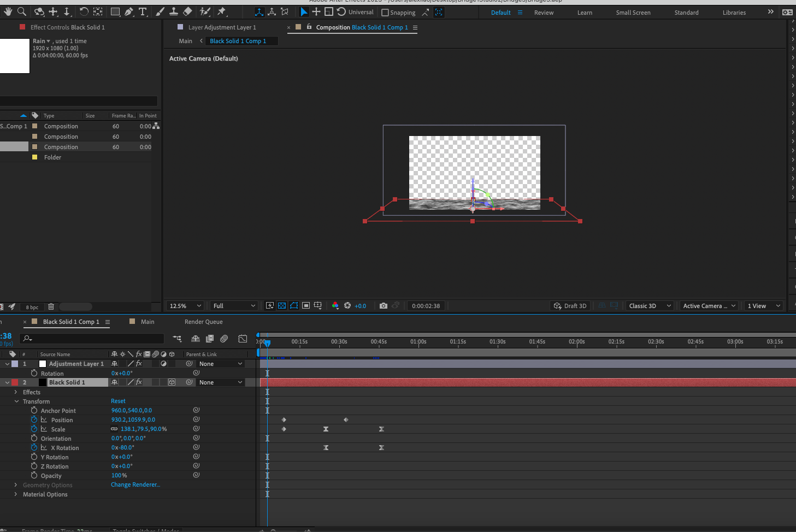Image resolution: width=796 pixels, height=532 pixels.
Task: Toggle Fast Previews option
Action: [x=270, y=306]
